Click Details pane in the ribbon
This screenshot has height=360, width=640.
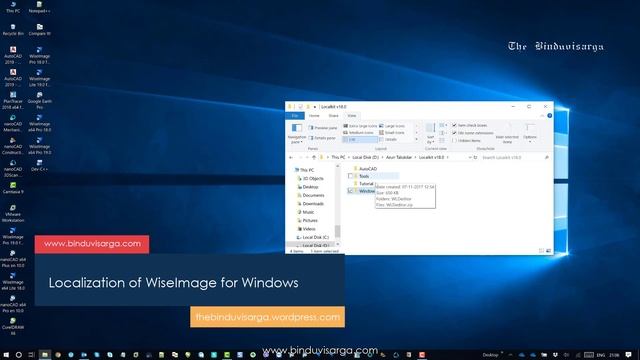pos(322,138)
